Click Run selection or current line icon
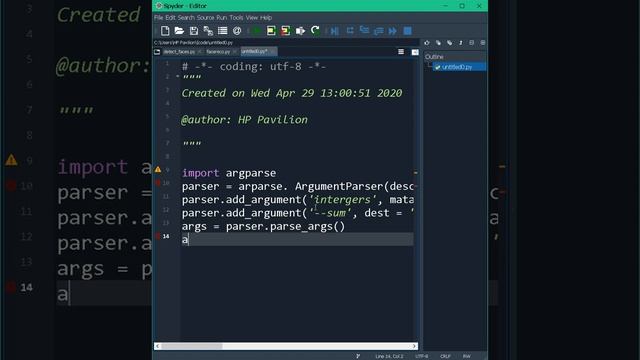The height and width of the screenshot is (360, 640). click(x=300, y=31)
